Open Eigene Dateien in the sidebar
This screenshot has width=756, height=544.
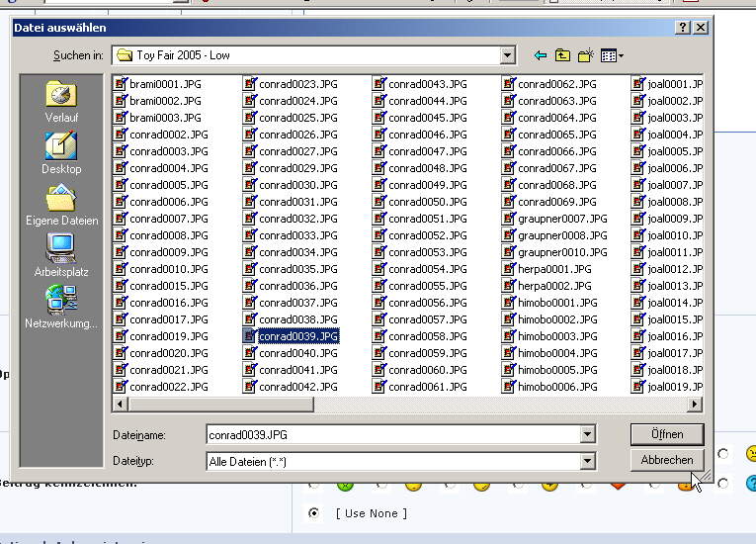tap(61, 206)
